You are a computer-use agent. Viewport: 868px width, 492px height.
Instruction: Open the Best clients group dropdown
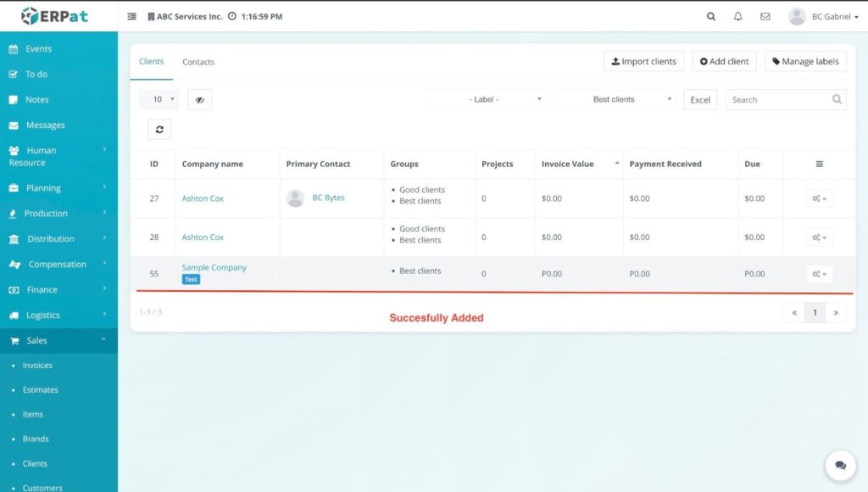(615, 99)
